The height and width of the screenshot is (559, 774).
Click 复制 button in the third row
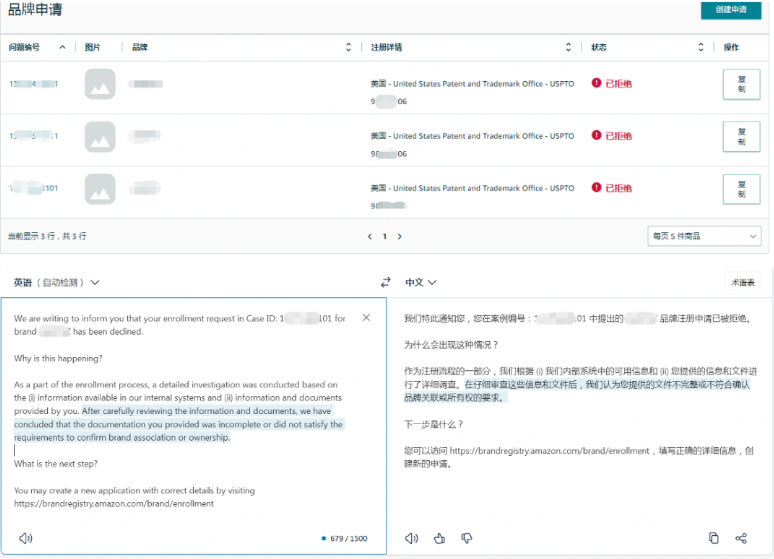[741, 188]
